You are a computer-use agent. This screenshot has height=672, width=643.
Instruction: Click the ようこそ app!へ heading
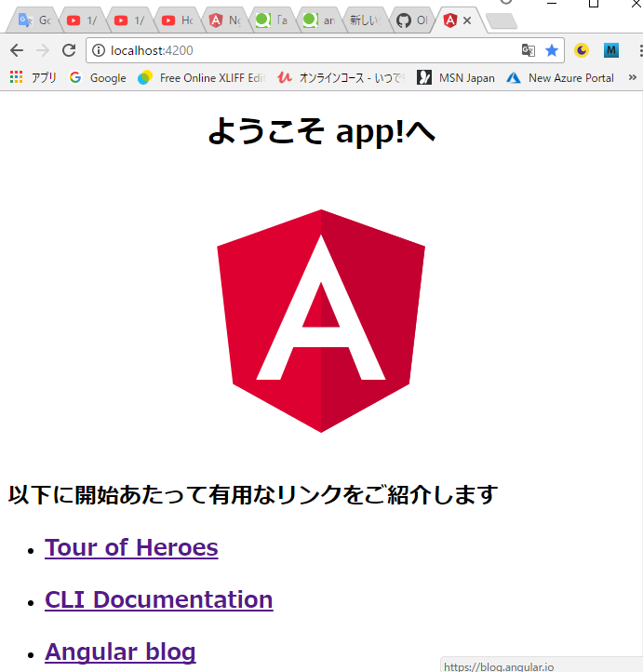pyautogui.click(x=321, y=130)
